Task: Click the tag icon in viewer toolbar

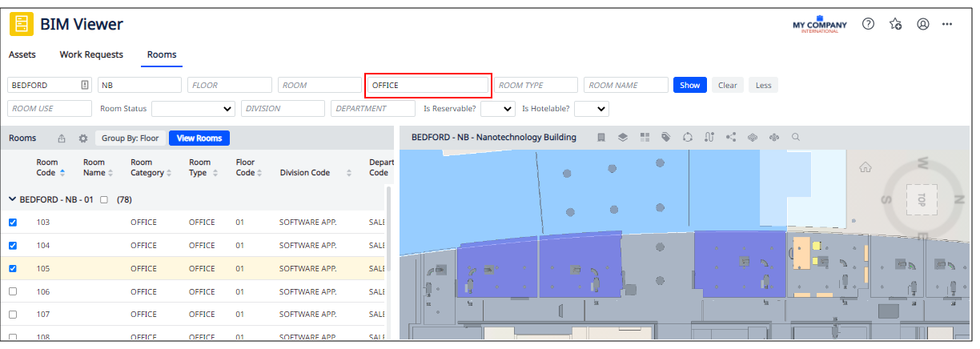Action: pyautogui.click(x=665, y=137)
